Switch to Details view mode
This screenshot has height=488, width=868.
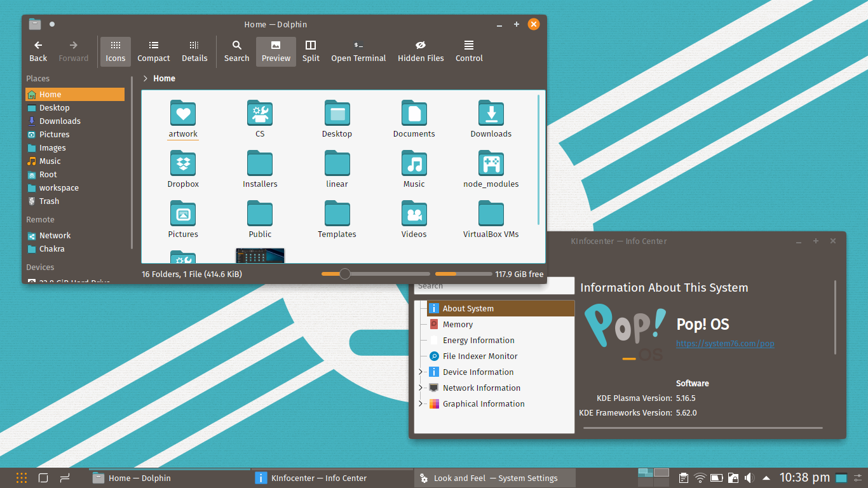click(x=194, y=51)
